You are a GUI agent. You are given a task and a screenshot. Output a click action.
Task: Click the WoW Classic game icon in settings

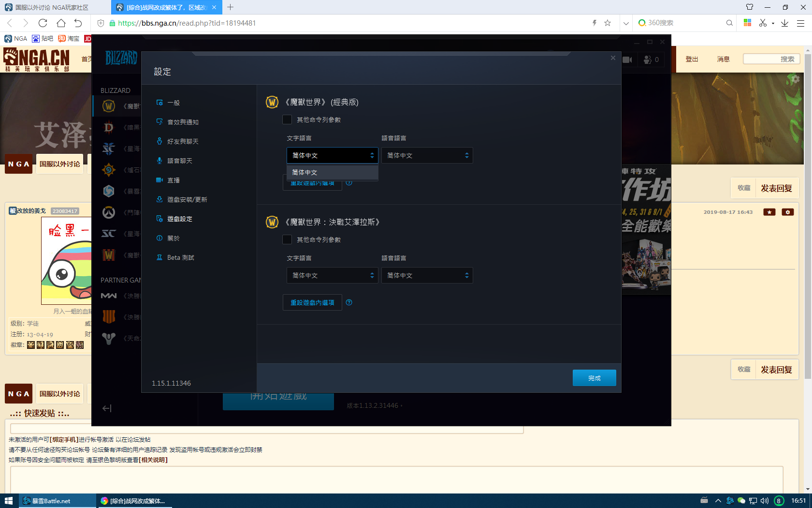point(272,102)
